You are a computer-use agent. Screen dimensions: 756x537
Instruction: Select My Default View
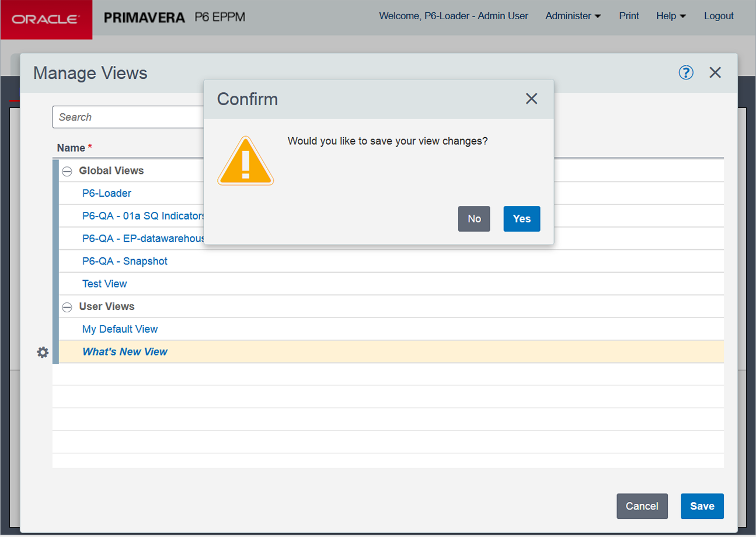tap(120, 329)
